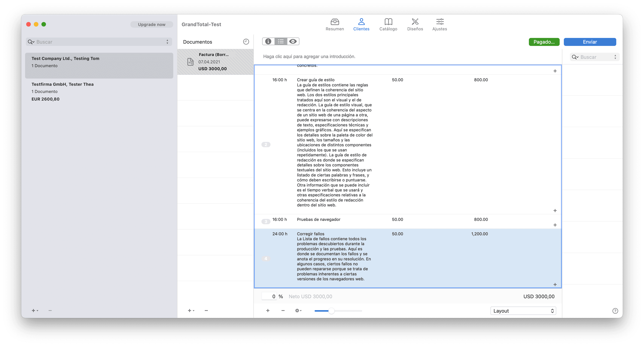
Task: Open add-client plus dropdown in sidebar
Action: tap(35, 311)
